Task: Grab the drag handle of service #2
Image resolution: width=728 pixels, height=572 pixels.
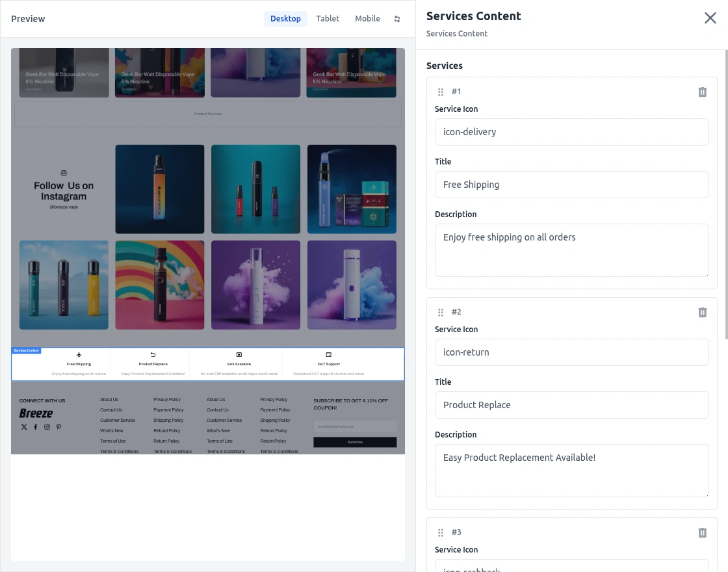Action: 441,313
